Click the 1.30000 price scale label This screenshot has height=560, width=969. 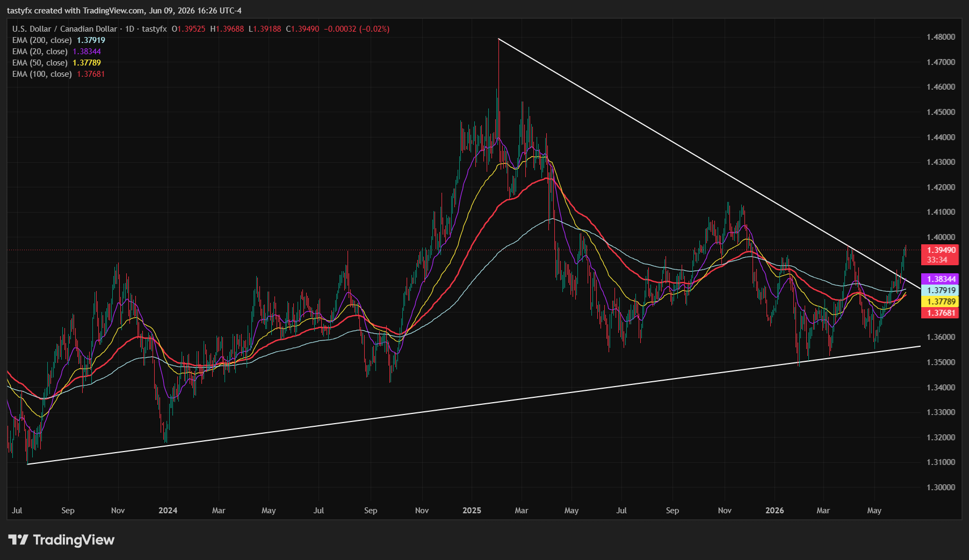pos(941,488)
